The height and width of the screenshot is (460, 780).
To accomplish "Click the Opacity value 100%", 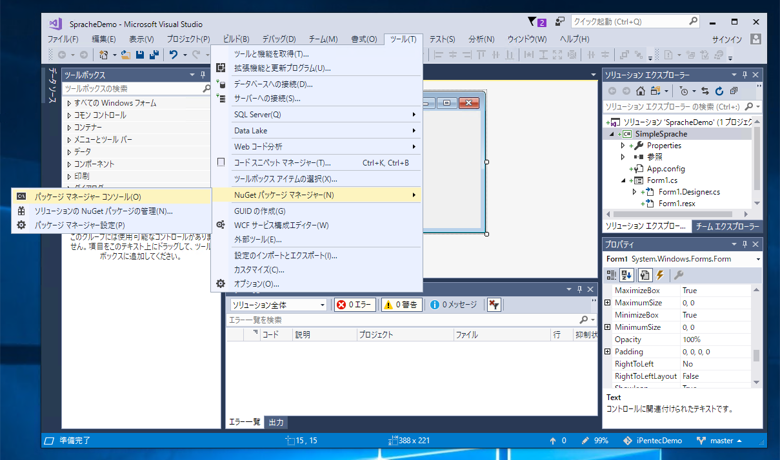I will coord(691,339).
